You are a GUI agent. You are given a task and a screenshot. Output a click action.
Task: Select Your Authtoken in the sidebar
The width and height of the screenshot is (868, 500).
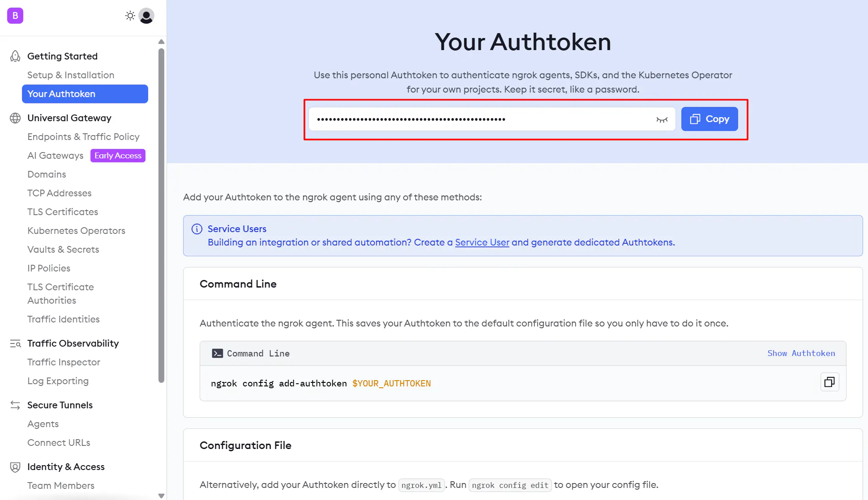coord(61,94)
